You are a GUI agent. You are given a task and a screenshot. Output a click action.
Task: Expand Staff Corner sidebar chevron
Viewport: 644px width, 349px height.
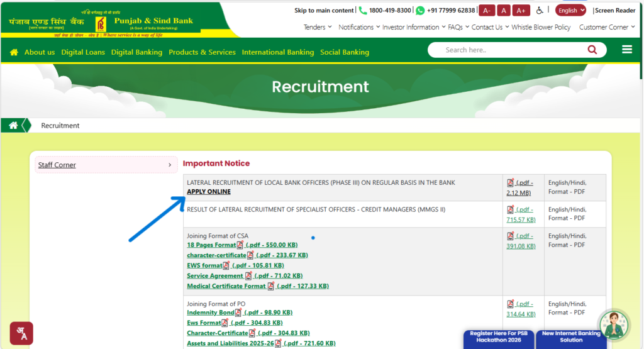170,165
